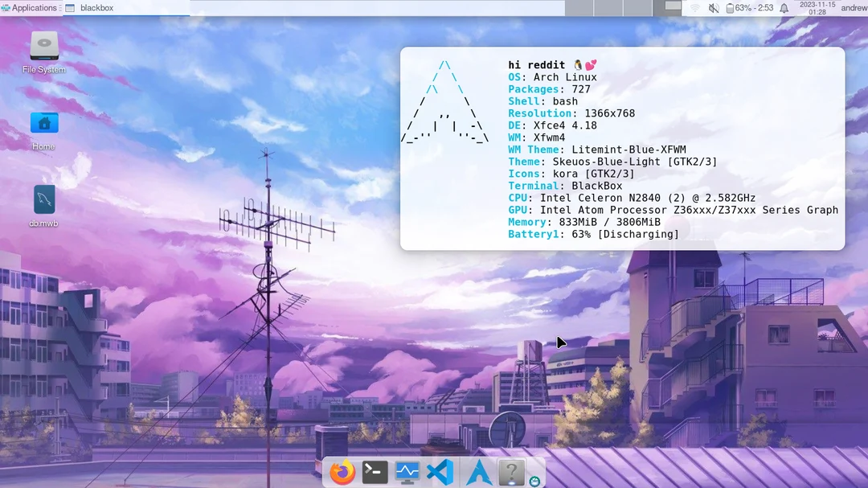Open the system monitor dock icon

coord(407,473)
